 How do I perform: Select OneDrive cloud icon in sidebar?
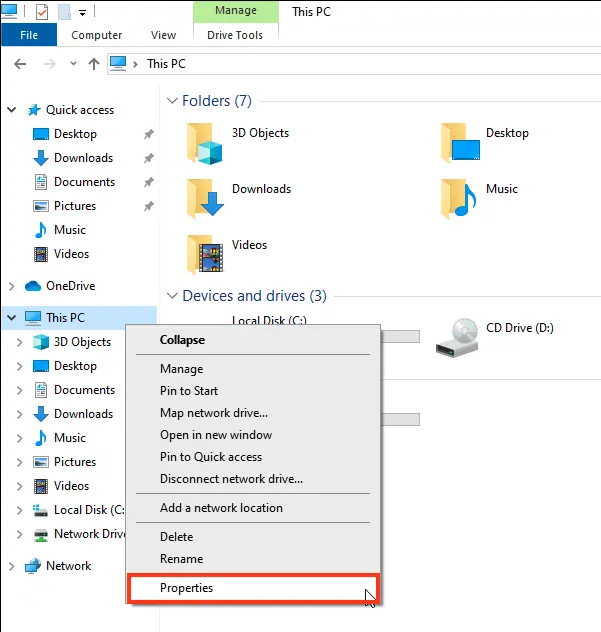pyautogui.click(x=33, y=286)
